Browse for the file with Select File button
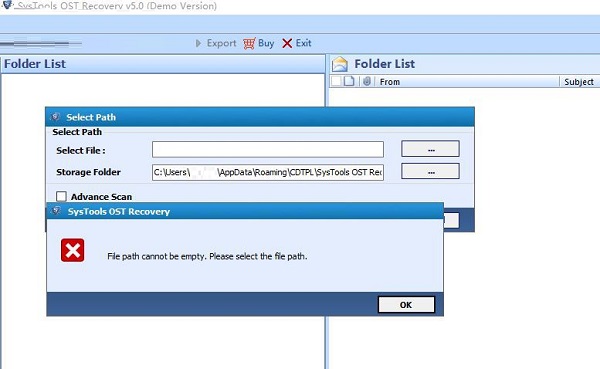The image size is (600, 369). click(430, 149)
